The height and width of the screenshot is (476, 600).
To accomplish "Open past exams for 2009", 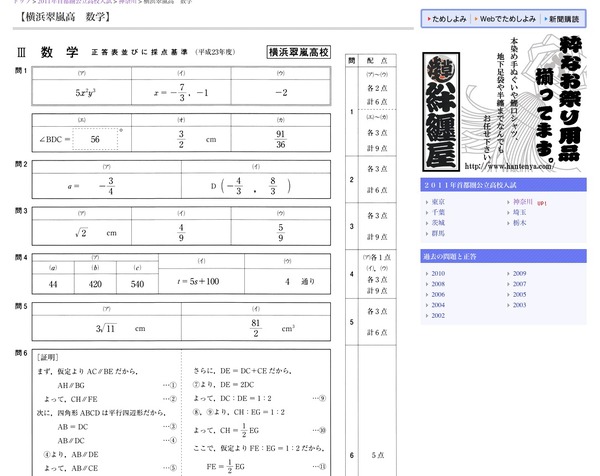I will coord(520,273).
